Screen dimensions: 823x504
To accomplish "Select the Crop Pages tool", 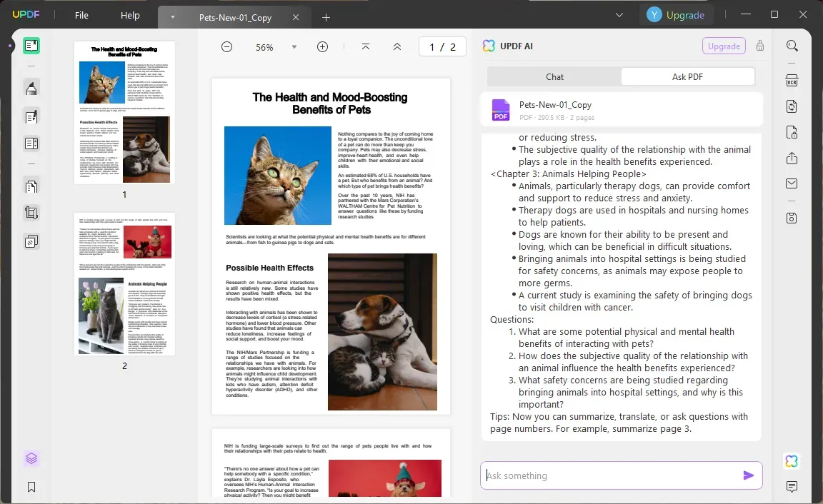I will pos(31,212).
